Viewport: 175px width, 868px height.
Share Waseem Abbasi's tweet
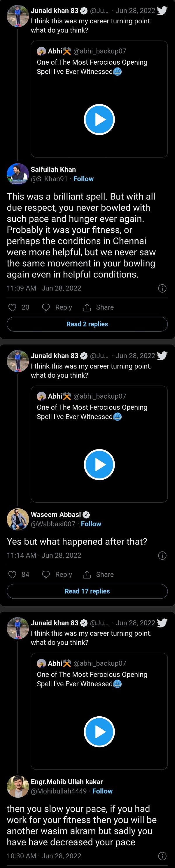[x=87, y=575]
